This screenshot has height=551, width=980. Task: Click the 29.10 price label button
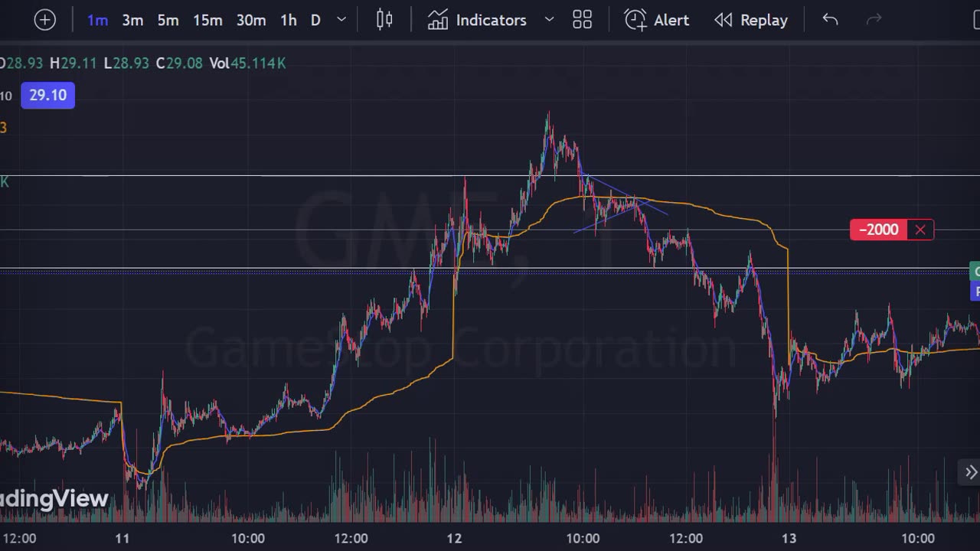(x=47, y=95)
